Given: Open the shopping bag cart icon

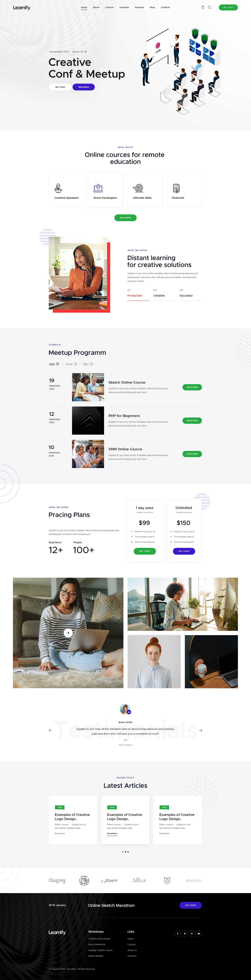Looking at the screenshot, I should pyautogui.click(x=203, y=7).
